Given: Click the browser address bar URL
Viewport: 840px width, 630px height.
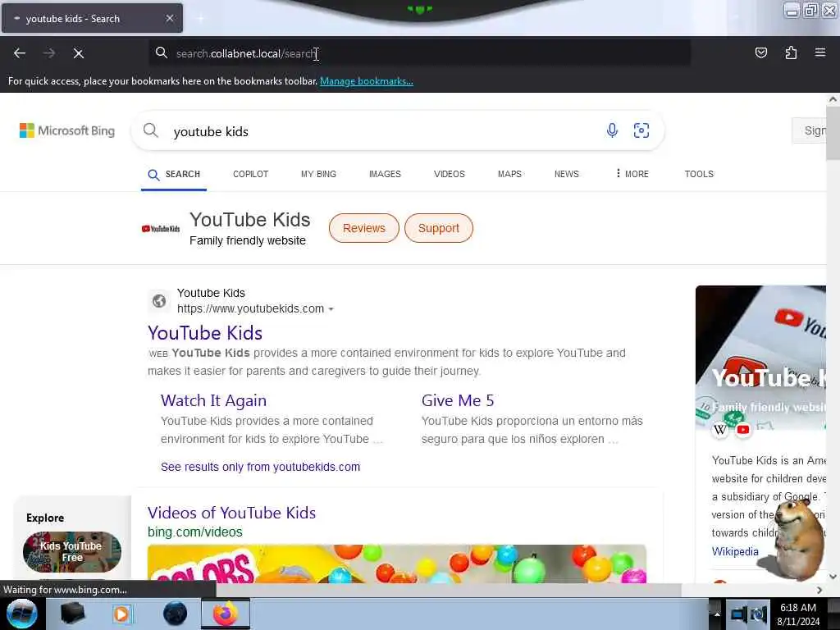Looking at the screenshot, I should tap(246, 53).
